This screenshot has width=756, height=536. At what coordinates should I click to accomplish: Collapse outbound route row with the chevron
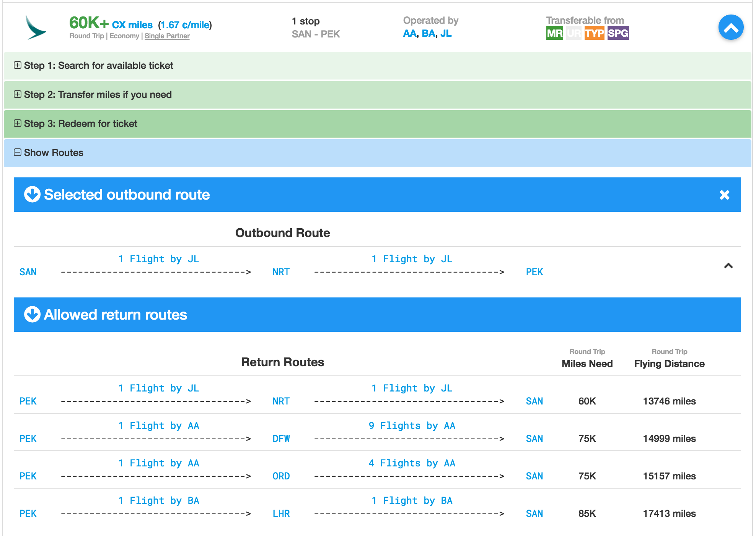[x=728, y=266]
